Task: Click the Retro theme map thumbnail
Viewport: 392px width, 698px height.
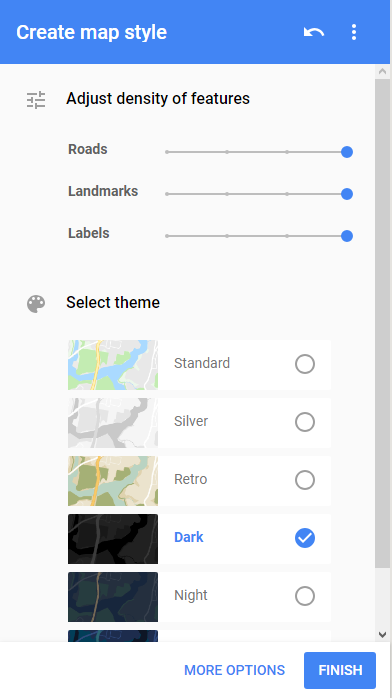Action: tap(113, 481)
